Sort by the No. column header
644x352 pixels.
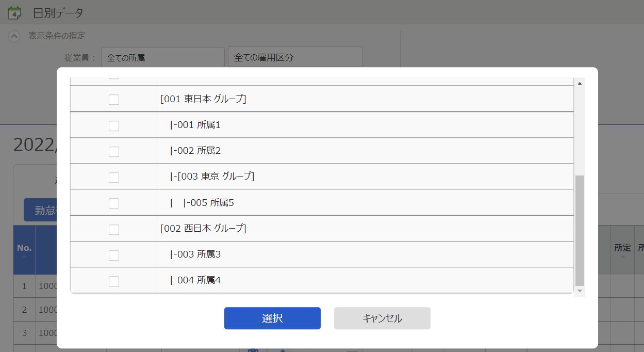click(x=24, y=250)
